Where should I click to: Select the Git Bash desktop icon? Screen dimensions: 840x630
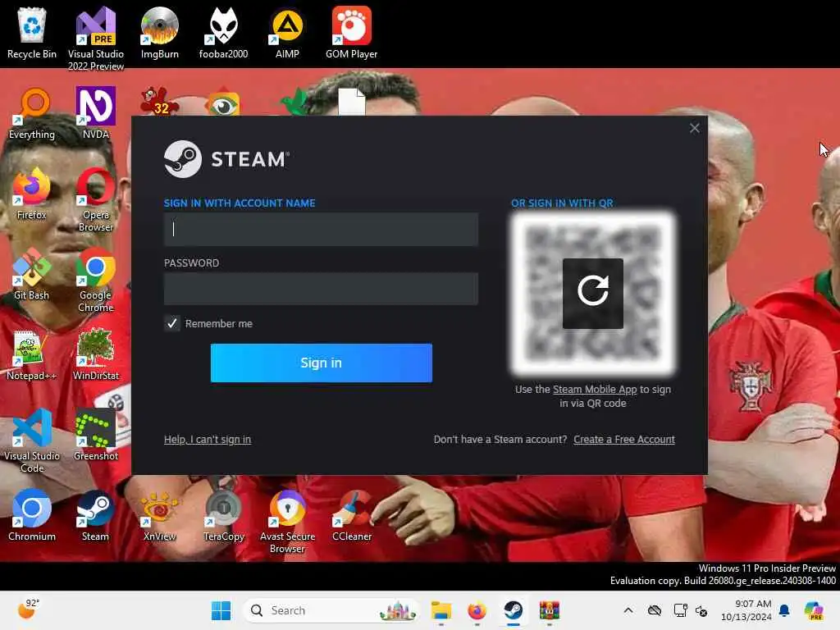click(32, 274)
